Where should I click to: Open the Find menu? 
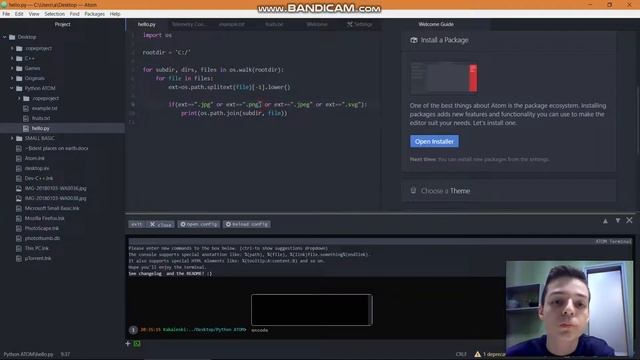[x=74, y=14]
